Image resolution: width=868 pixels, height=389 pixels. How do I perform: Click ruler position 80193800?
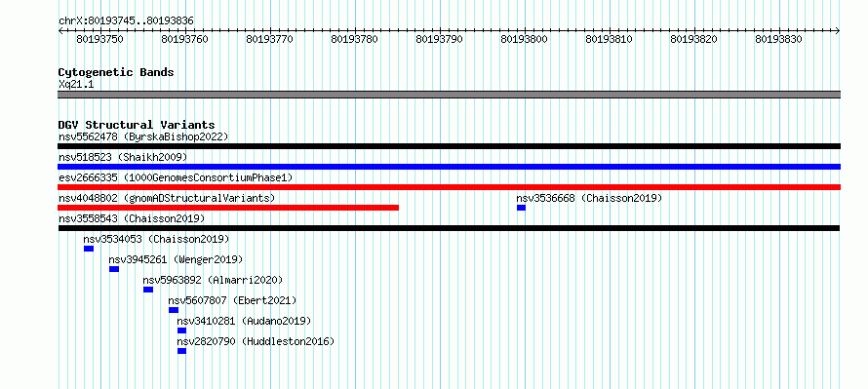pyautogui.click(x=525, y=39)
